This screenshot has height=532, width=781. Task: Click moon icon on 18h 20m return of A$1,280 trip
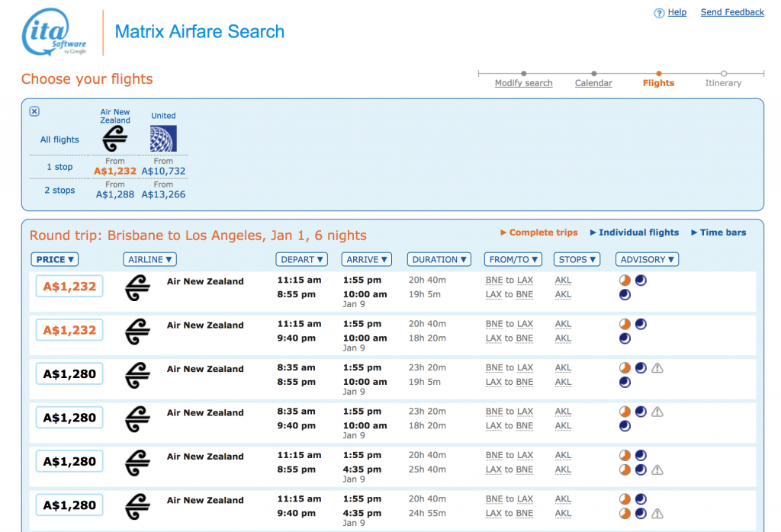click(x=625, y=426)
